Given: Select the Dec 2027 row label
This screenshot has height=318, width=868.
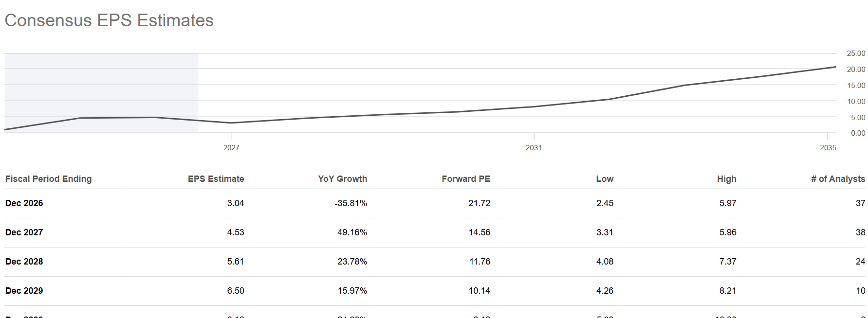Looking at the screenshot, I should tap(24, 232).
